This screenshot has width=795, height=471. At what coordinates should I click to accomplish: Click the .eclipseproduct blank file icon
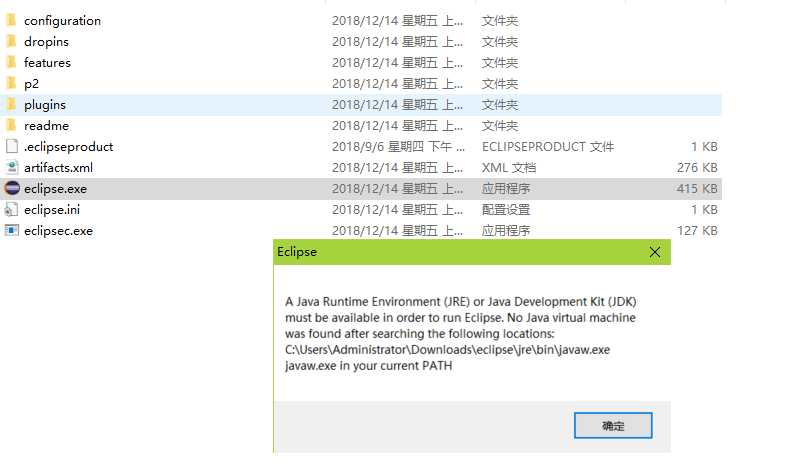point(11,147)
